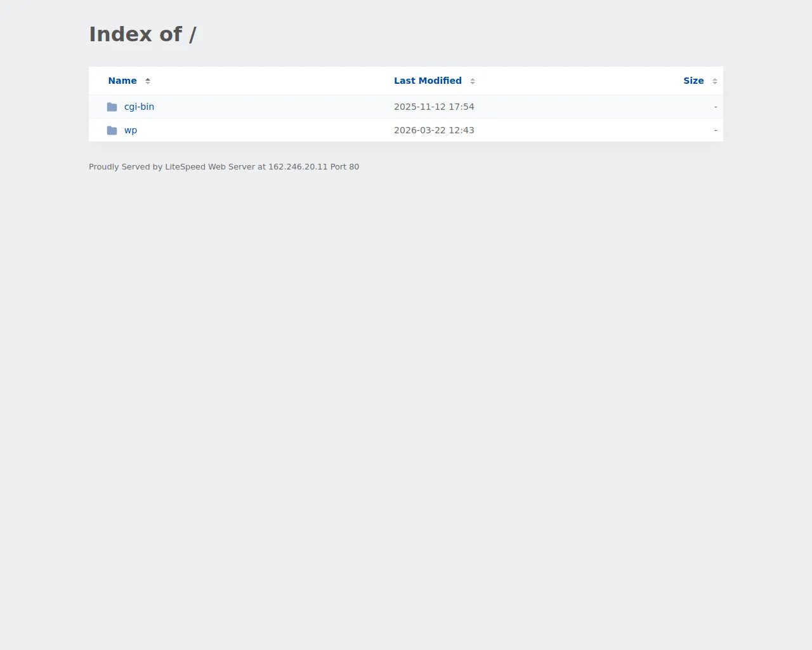Click the folder icon beside wp
The width and height of the screenshot is (812, 650).
click(x=112, y=129)
